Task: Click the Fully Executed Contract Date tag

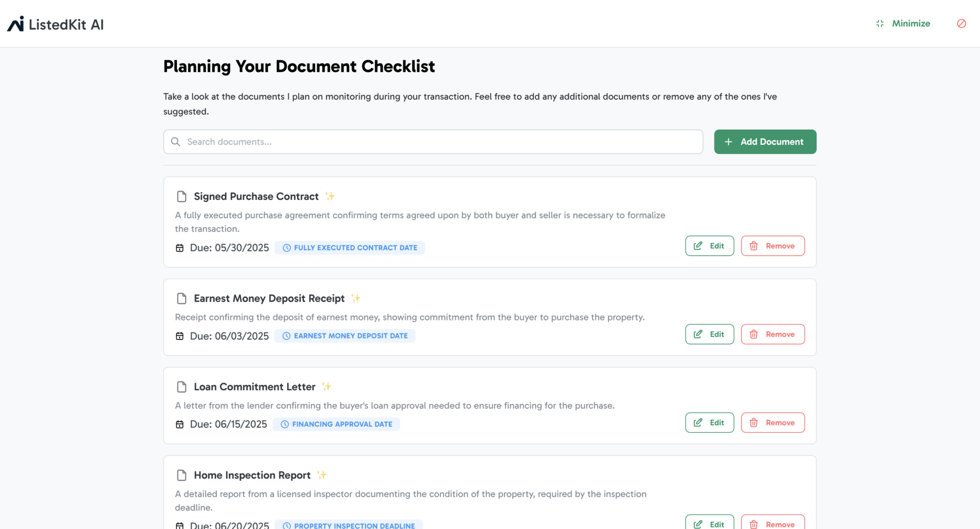Action: click(x=350, y=248)
